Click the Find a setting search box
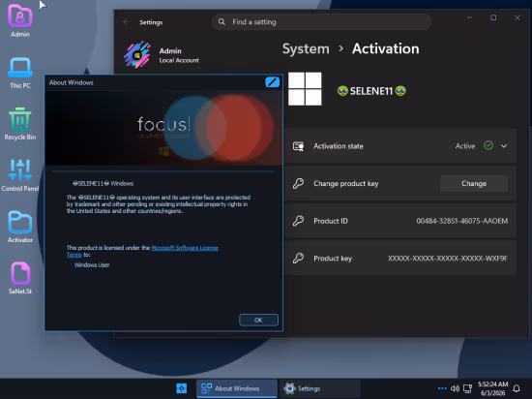532x399 pixels. click(x=321, y=22)
